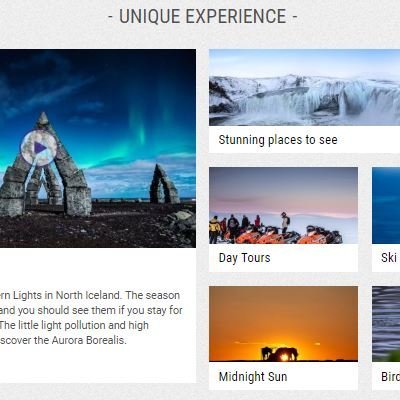Click the rippling water Bird card image
Viewport: 400px width, 400px height.
coord(386,324)
